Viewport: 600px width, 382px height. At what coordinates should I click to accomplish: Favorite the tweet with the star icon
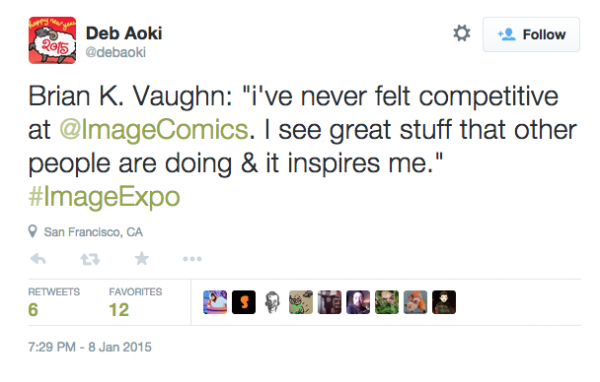(142, 259)
